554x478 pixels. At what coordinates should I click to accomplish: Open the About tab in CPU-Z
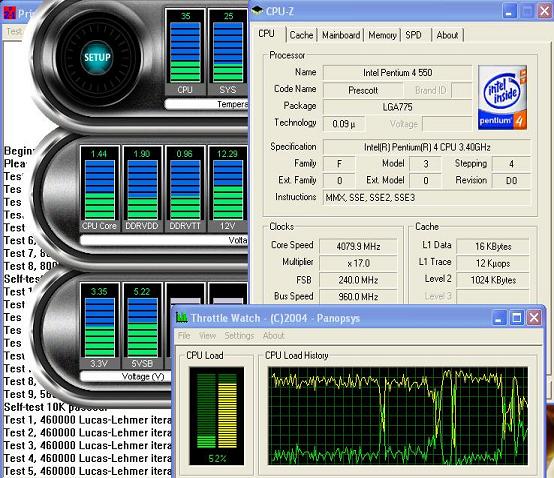pyautogui.click(x=447, y=35)
